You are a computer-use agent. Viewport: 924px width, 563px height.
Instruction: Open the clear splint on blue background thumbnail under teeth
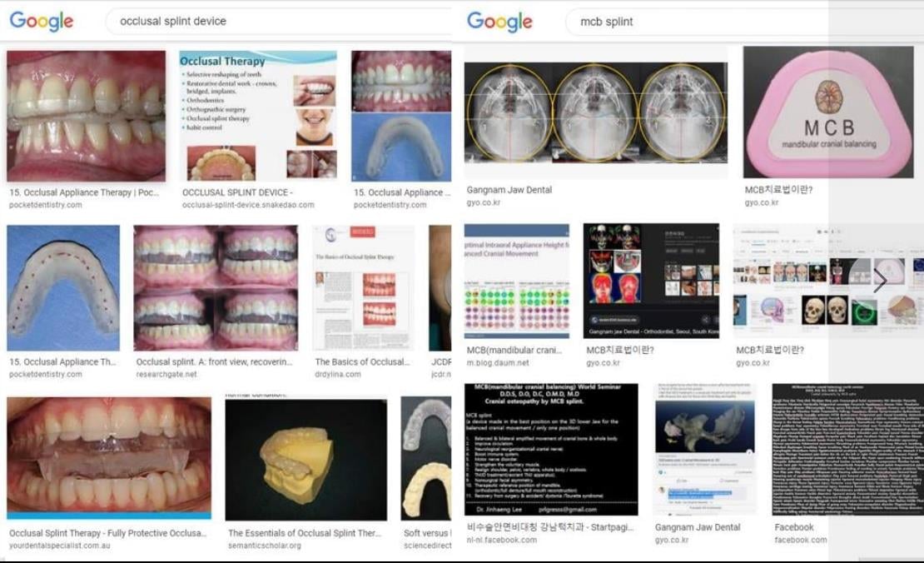coord(401,147)
